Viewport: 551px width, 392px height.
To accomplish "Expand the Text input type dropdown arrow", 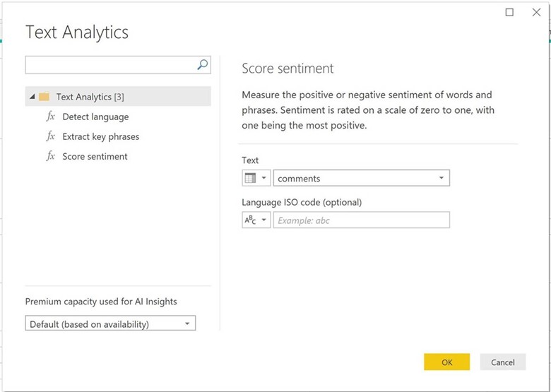I will [264, 179].
